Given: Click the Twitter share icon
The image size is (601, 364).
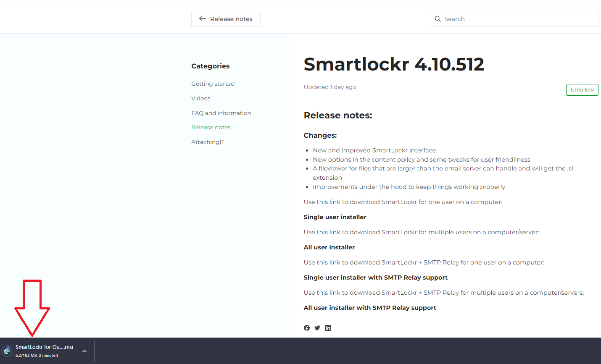Looking at the screenshot, I should [x=317, y=328].
